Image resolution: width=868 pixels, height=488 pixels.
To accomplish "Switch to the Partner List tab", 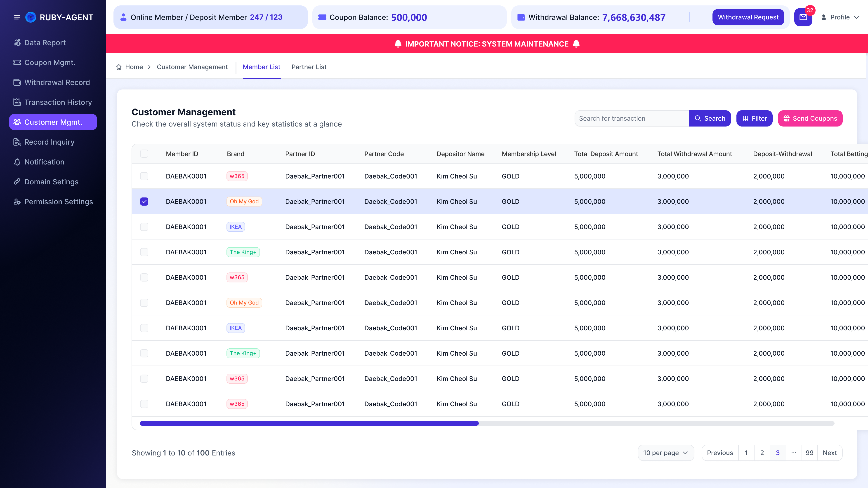I will 309,67.
